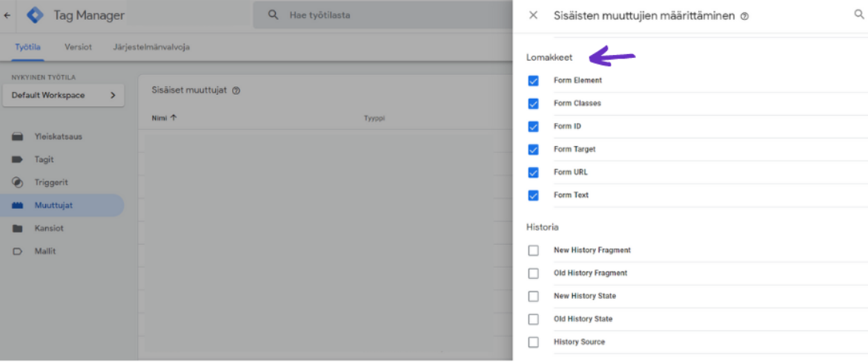Go to Triggerit in the sidebar
Image resolution: width=868 pixels, height=362 pixels.
click(x=50, y=182)
